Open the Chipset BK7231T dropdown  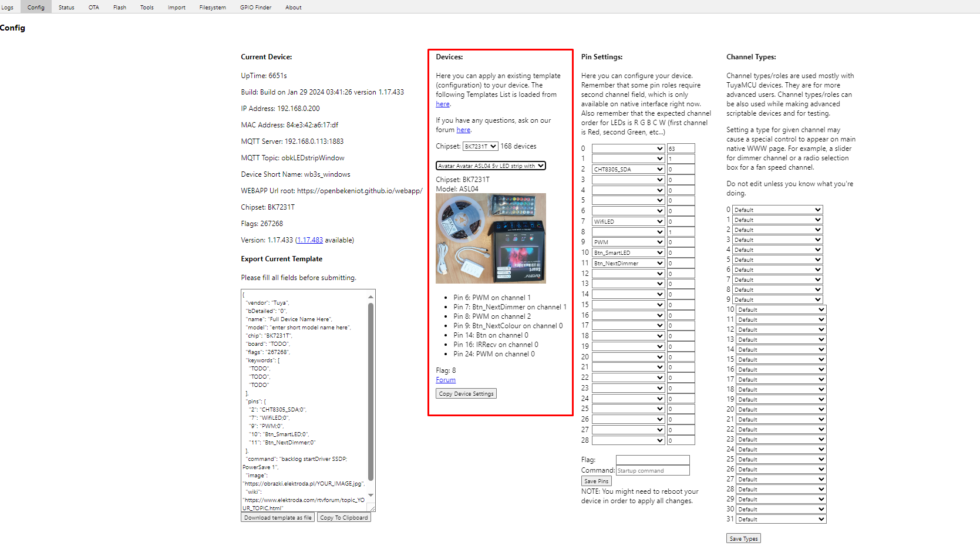coord(480,146)
